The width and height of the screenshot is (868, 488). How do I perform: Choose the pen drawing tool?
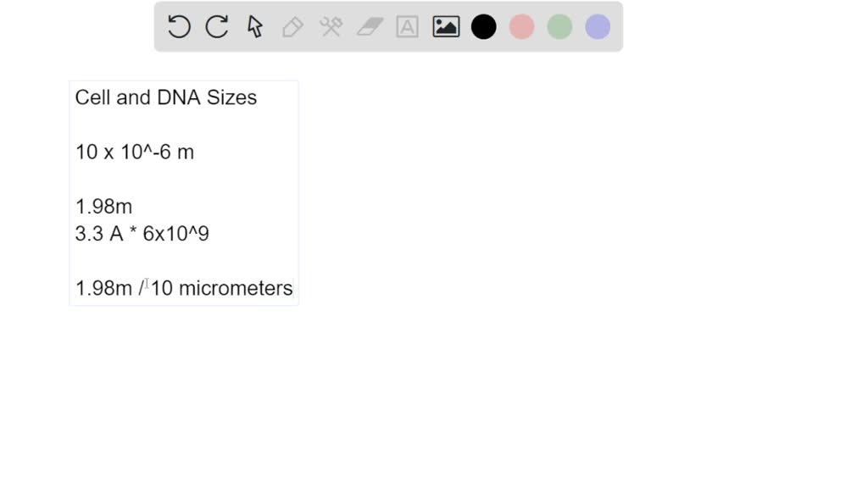tap(292, 27)
